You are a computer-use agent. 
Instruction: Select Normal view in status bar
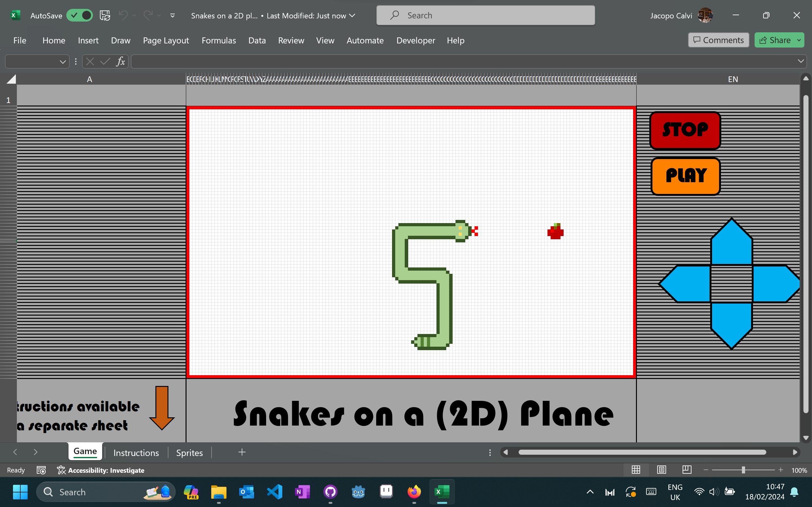pyautogui.click(x=636, y=470)
